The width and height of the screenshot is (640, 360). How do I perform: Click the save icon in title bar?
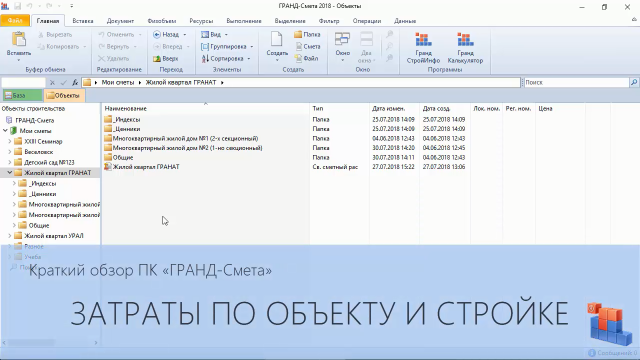point(18,6)
